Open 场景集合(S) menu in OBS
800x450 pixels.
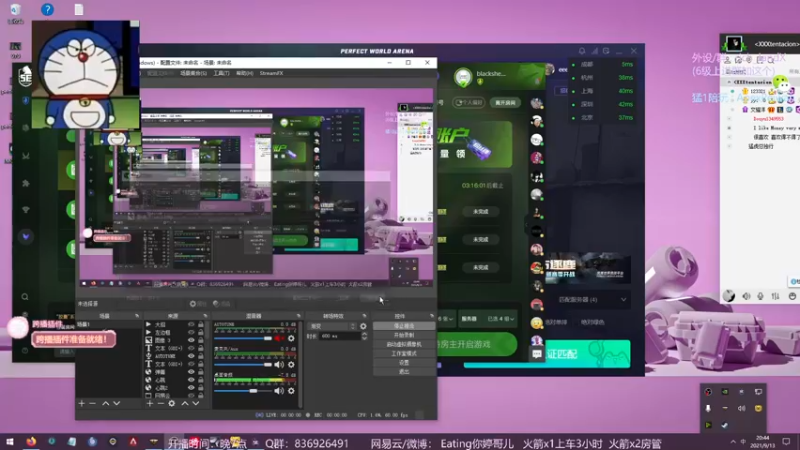[x=193, y=73]
